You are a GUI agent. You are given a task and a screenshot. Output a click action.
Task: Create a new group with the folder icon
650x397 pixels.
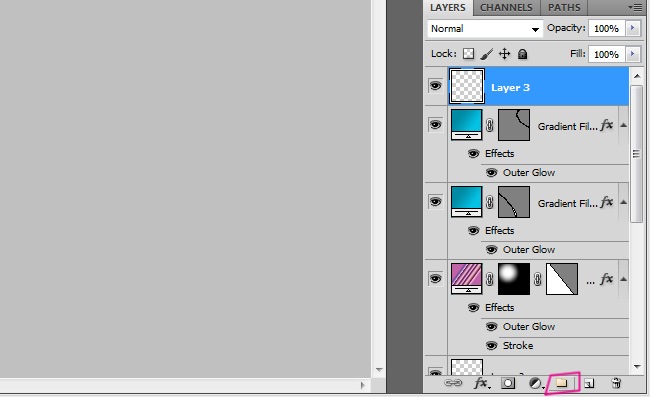pyautogui.click(x=562, y=382)
